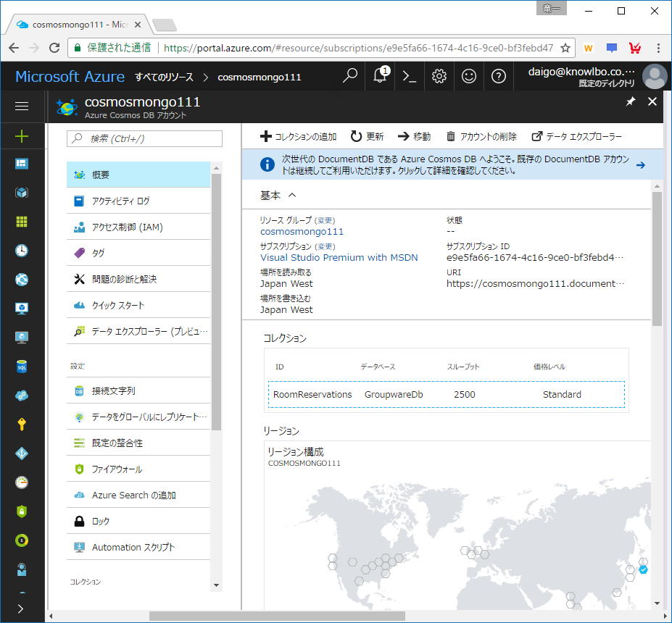This screenshot has height=623, width=672.
Task: Open the Chrome three-dot menu
Action: click(x=658, y=48)
